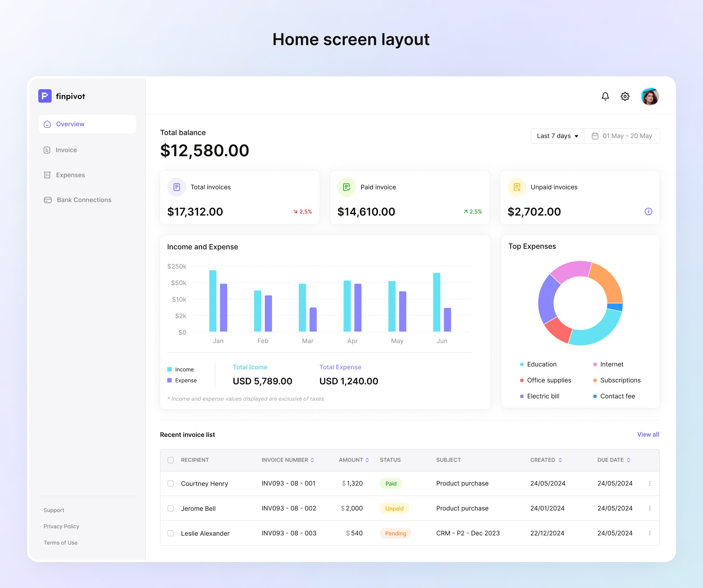Click the View all link
The image size is (703, 588).
[x=648, y=434]
